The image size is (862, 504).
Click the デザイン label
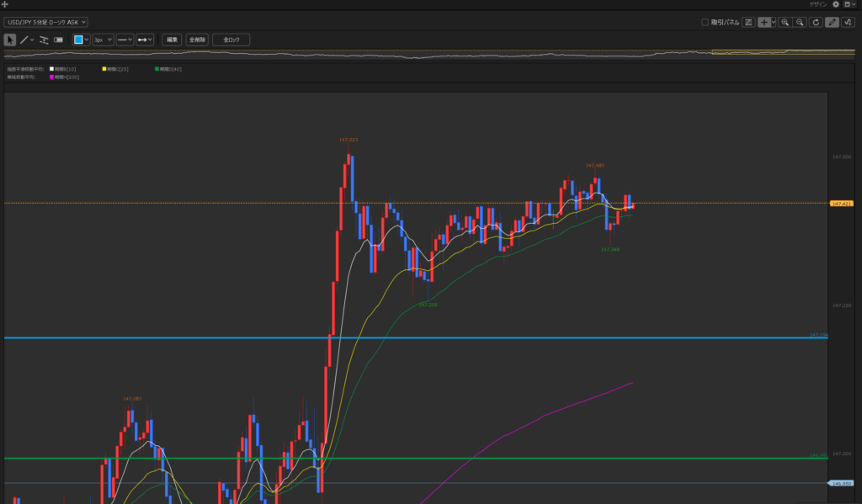(x=818, y=4)
